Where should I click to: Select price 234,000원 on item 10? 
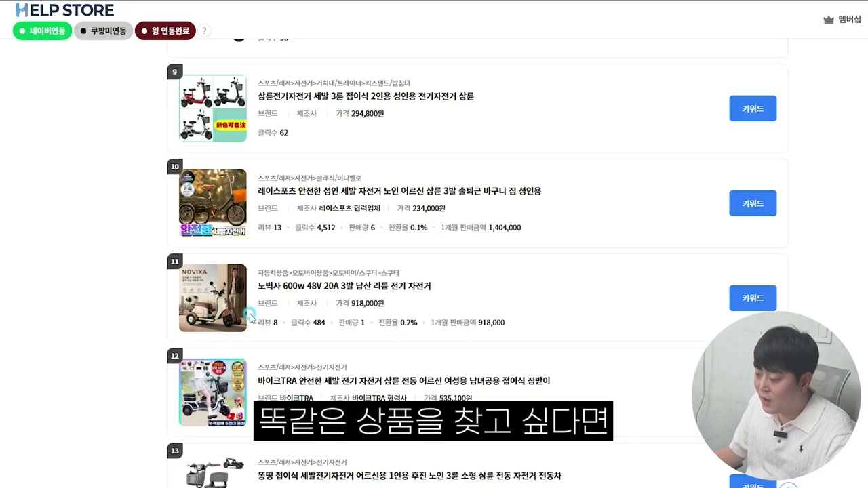(x=429, y=209)
